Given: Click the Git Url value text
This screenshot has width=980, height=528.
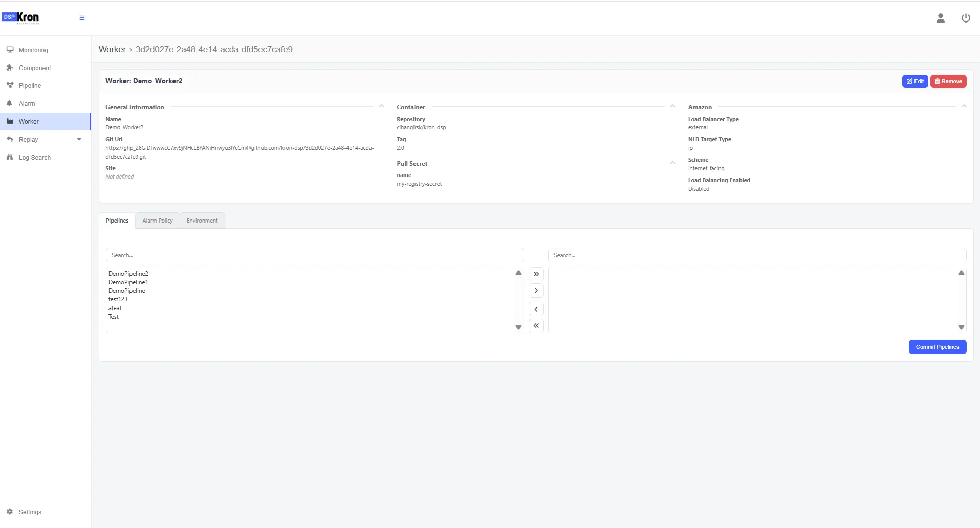Looking at the screenshot, I should (x=239, y=152).
